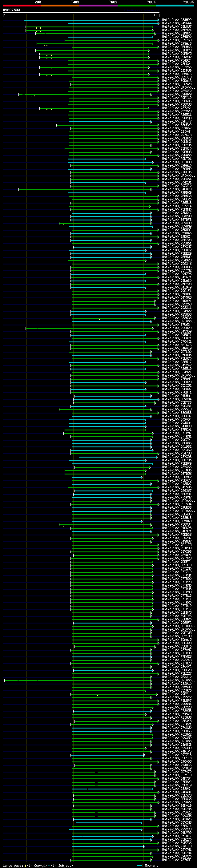197x868 pixels.
Task: Select the UniRef100_O65876 label
Action: coord(177,74)
